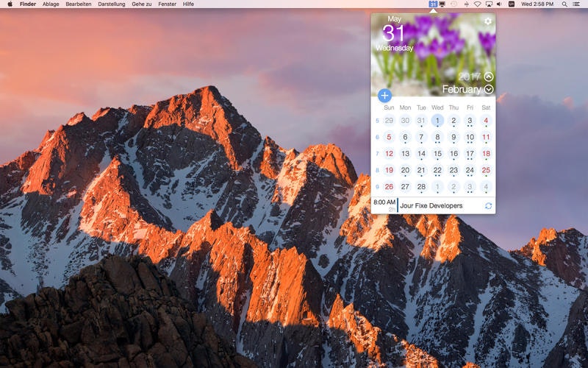The width and height of the screenshot is (588, 368).
Task: Select greyed January 30 in first row
Action: pyautogui.click(x=405, y=121)
